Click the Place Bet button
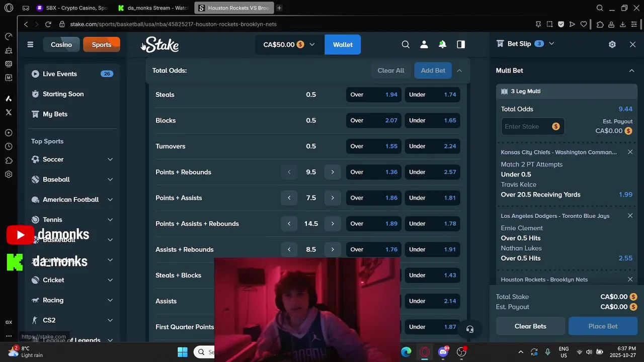The width and height of the screenshot is (644, 362). pos(603,326)
